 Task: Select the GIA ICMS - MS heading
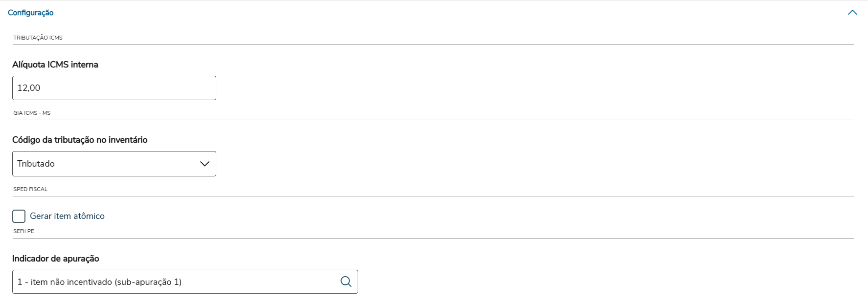coord(32,113)
